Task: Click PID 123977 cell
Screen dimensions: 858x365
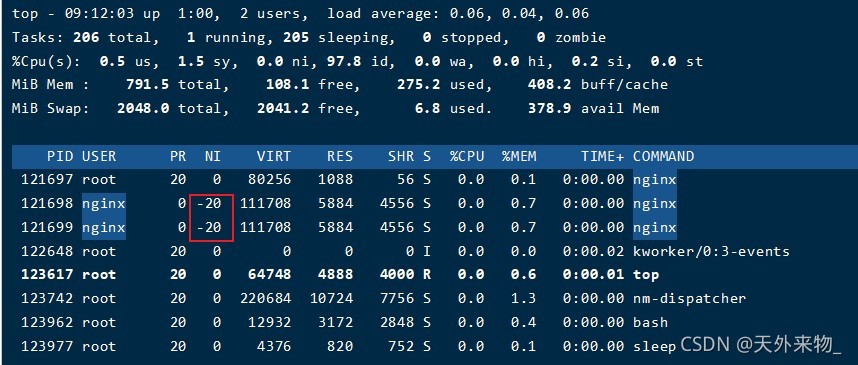Action: tap(47, 346)
